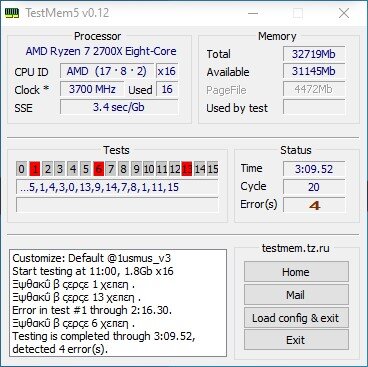Screen dimensions: 368x367
Task: Minimize the TestMem5 window
Action: click(x=253, y=13)
